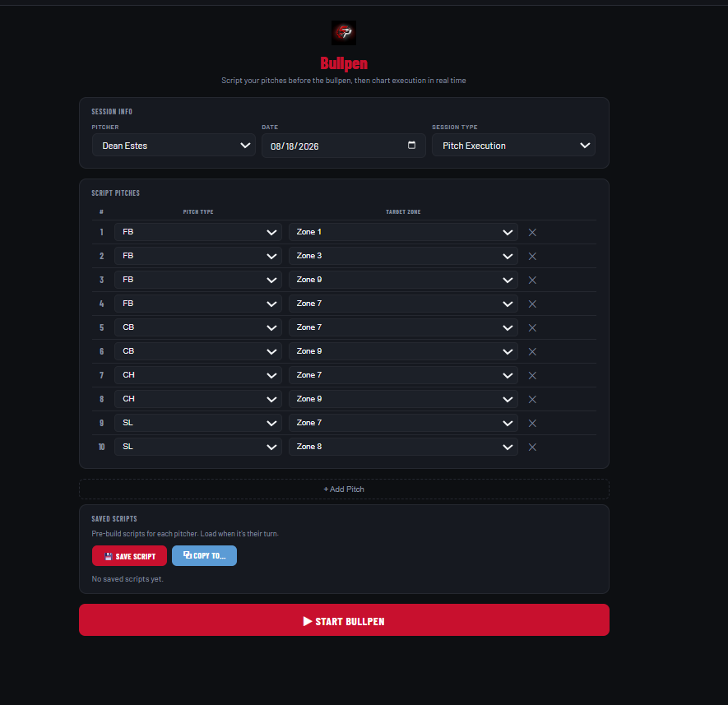Change pitch 1 type from FB
This screenshot has width=728, height=705.
[x=197, y=232]
